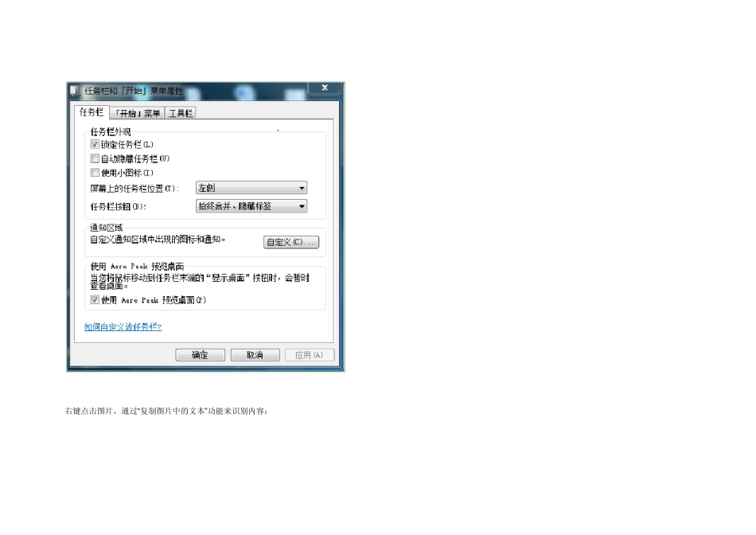Click the 任务栏按钮(B): label
Screen dimensions: 756x535
tap(118, 206)
